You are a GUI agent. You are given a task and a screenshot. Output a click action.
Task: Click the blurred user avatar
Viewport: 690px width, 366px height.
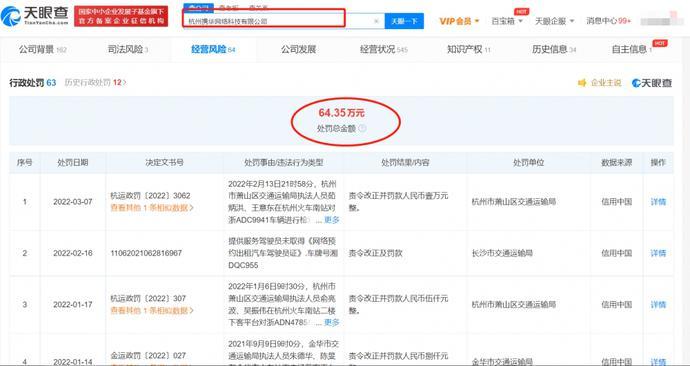pyautogui.click(x=661, y=20)
